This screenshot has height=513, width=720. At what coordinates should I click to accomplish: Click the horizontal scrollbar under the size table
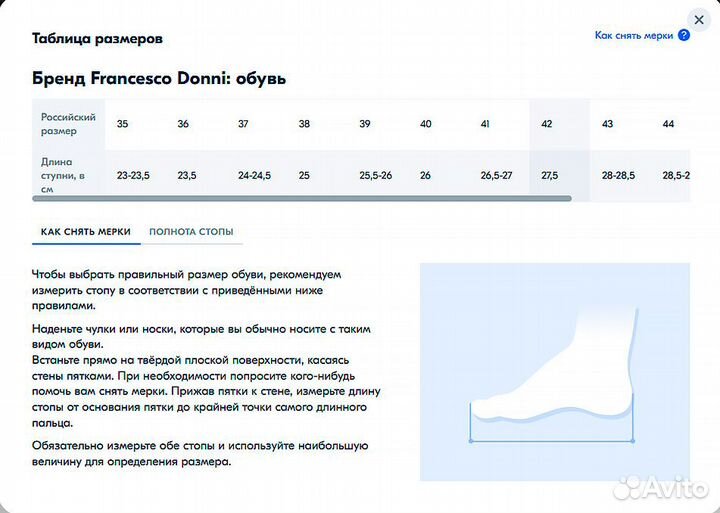[x=300, y=199]
